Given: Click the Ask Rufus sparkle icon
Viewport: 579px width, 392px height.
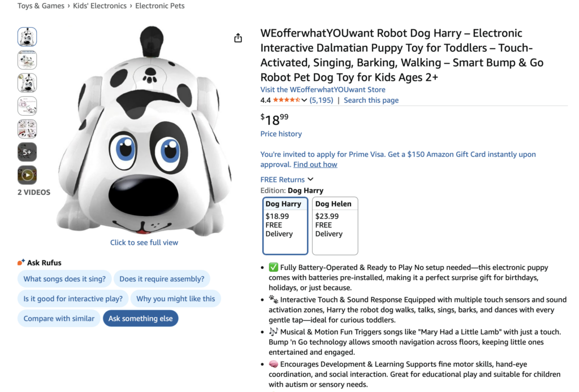Looking at the screenshot, I should (20, 262).
